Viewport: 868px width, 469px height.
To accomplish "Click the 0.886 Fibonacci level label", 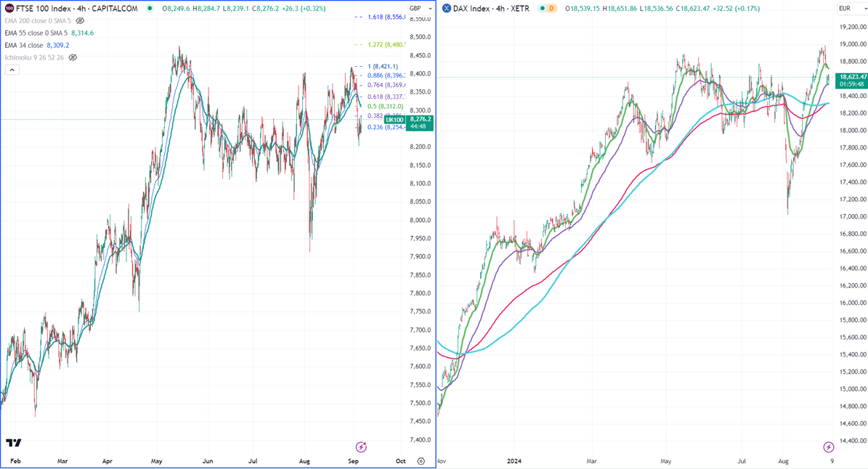I will point(386,76).
